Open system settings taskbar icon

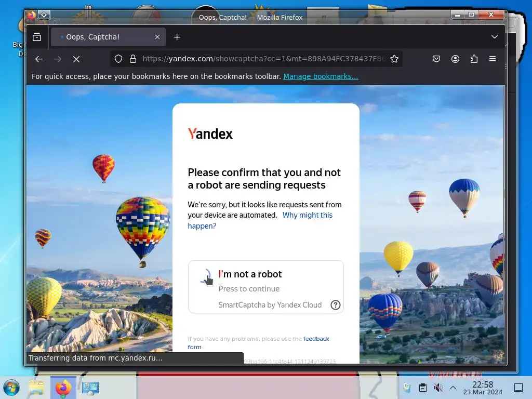point(90,388)
